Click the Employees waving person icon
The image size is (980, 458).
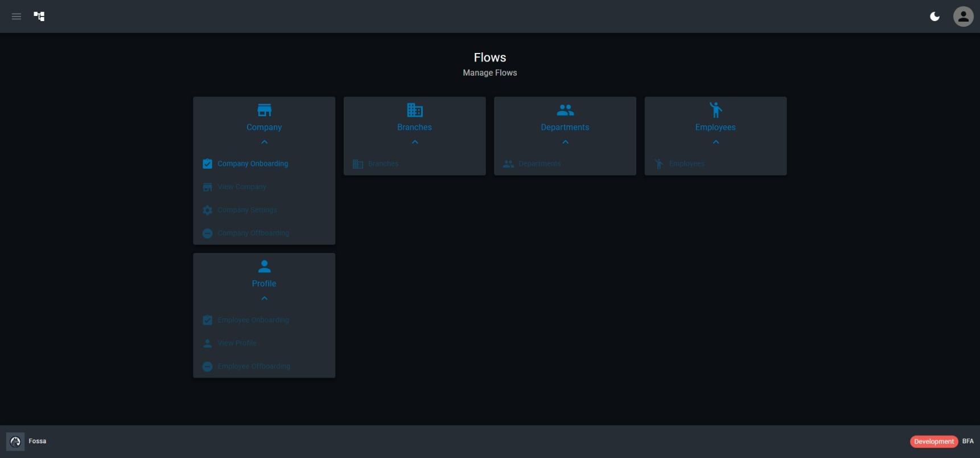[715, 110]
